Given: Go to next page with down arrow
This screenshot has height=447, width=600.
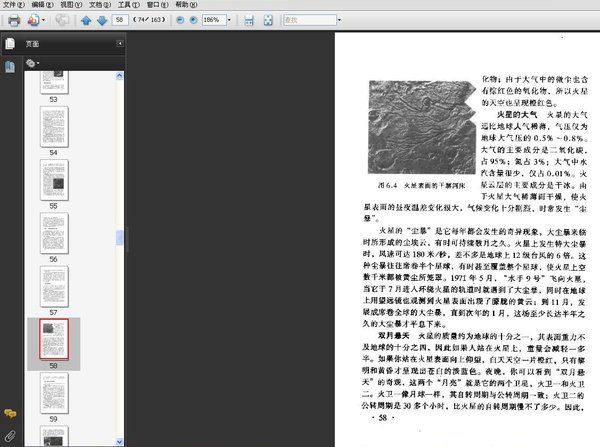Looking at the screenshot, I should click(101, 20).
